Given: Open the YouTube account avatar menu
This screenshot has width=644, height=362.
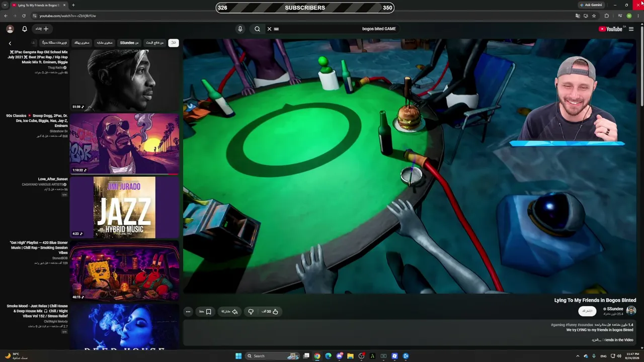Looking at the screenshot, I should pyautogui.click(x=10, y=29).
